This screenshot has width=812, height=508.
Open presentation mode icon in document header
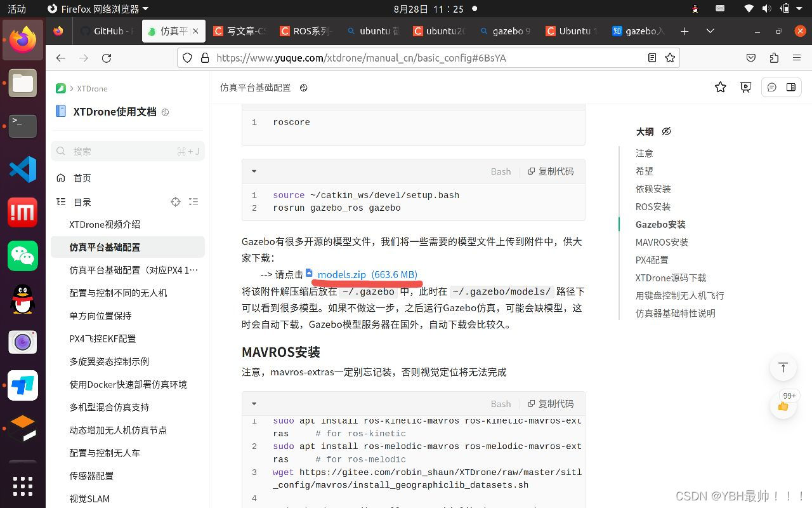[745, 87]
